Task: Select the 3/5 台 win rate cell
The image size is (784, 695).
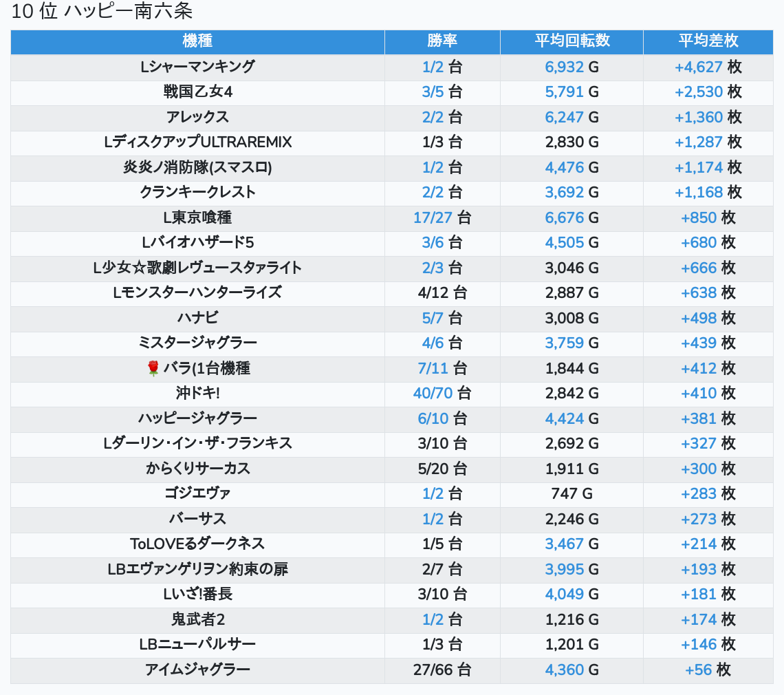Action: point(442,92)
